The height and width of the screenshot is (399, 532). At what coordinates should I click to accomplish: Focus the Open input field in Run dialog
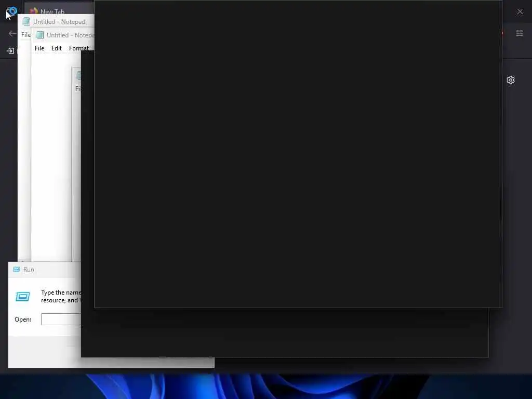61,320
